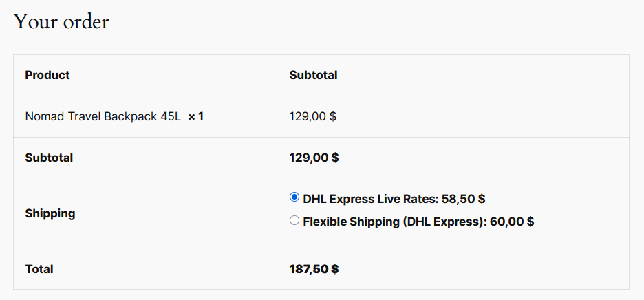Click the 187,50 $ total amount
Viewport: 644px width, 300px height.
pyautogui.click(x=314, y=269)
